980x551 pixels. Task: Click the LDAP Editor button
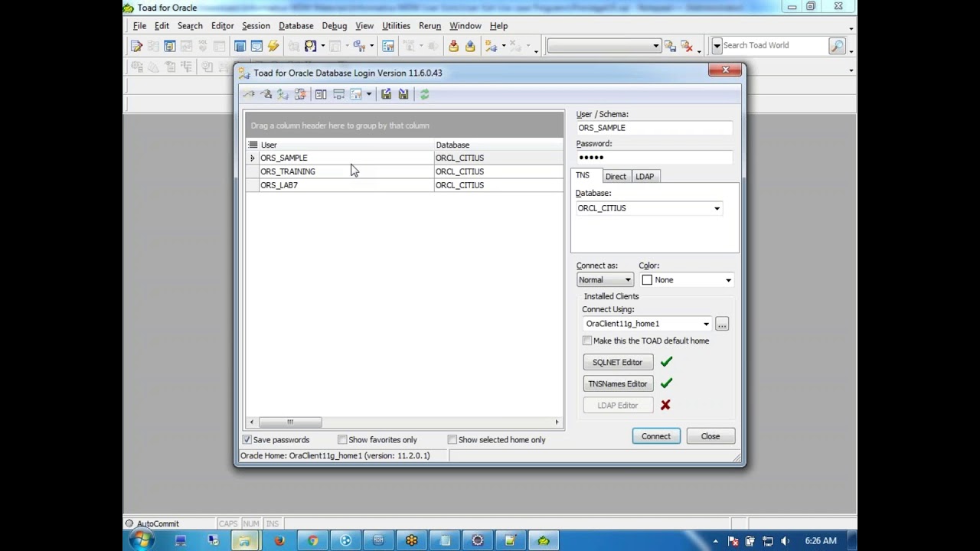click(617, 405)
